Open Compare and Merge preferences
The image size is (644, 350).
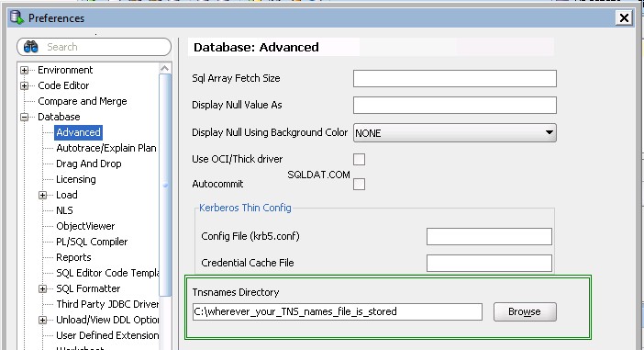[83, 101]
